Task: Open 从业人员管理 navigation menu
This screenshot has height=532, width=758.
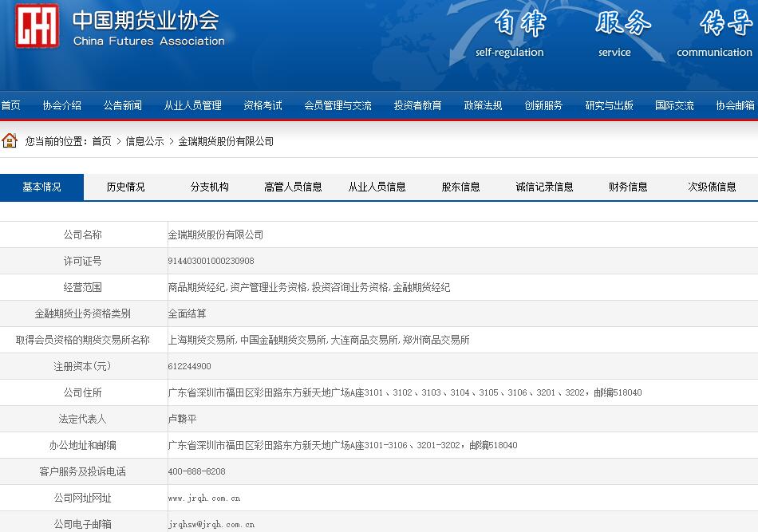Action: click(x=193, y=105)
